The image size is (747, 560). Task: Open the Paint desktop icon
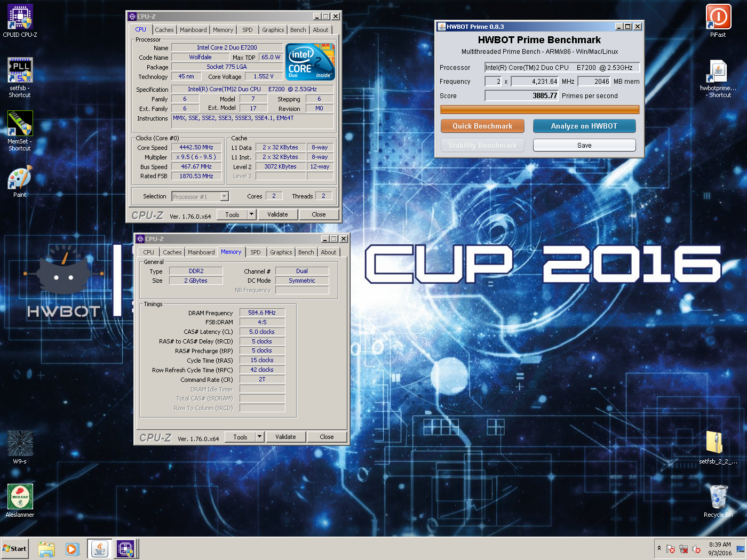click(x=20, y=181)
